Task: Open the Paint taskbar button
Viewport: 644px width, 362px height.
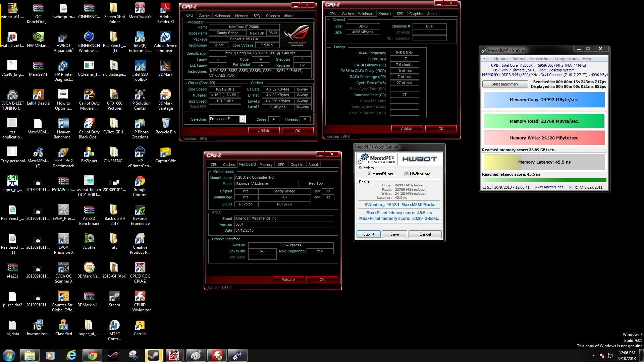Action: (196, 355)
